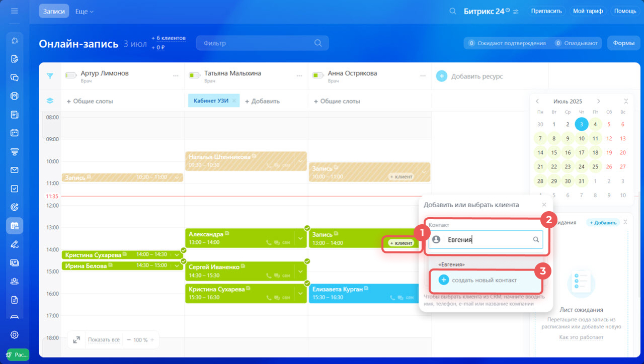Click the plus icon of Добавить ресурс
The height and width of the screenshot is (364, 644).
(x=441, y=76)
